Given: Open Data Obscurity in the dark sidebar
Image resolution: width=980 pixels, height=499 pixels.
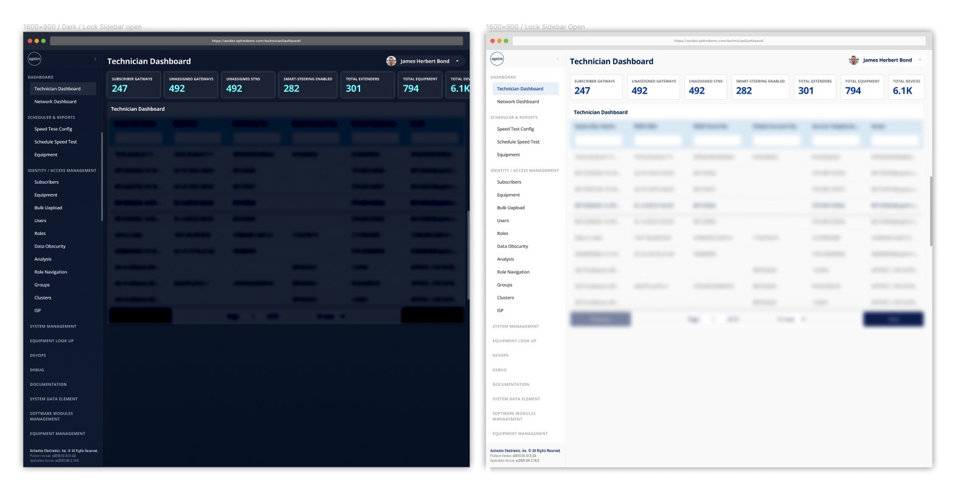Looking at the screenshot, I should tap(50, 246).
